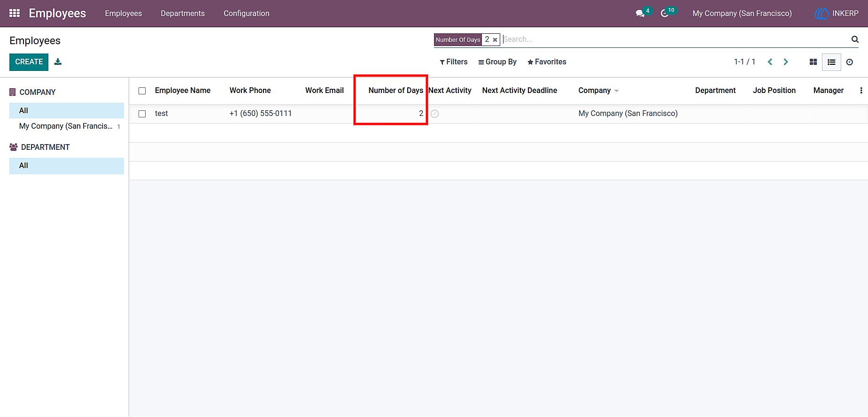
Task: Click the CREATE button
Action: coord(29,62)
